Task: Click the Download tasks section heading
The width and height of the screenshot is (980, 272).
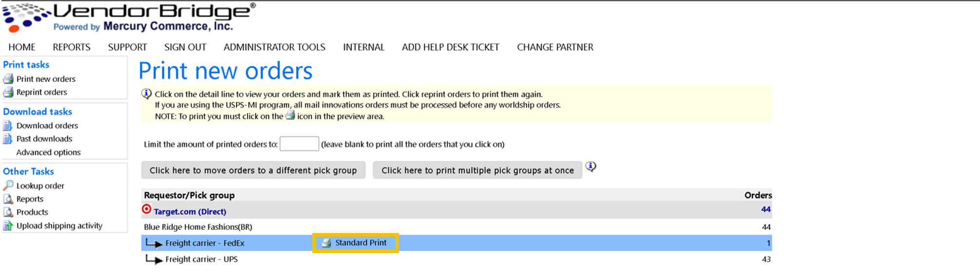Action: pos(37,112)
